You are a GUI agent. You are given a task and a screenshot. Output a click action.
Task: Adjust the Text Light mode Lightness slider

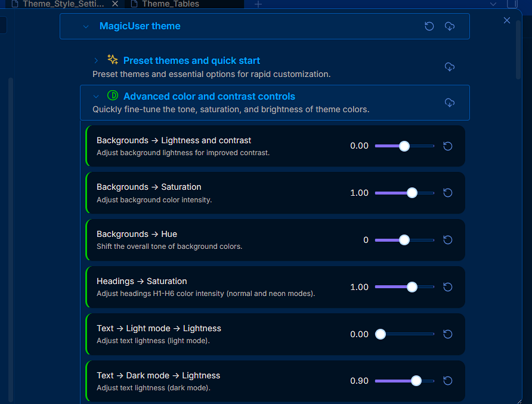(x=404, y=334)
